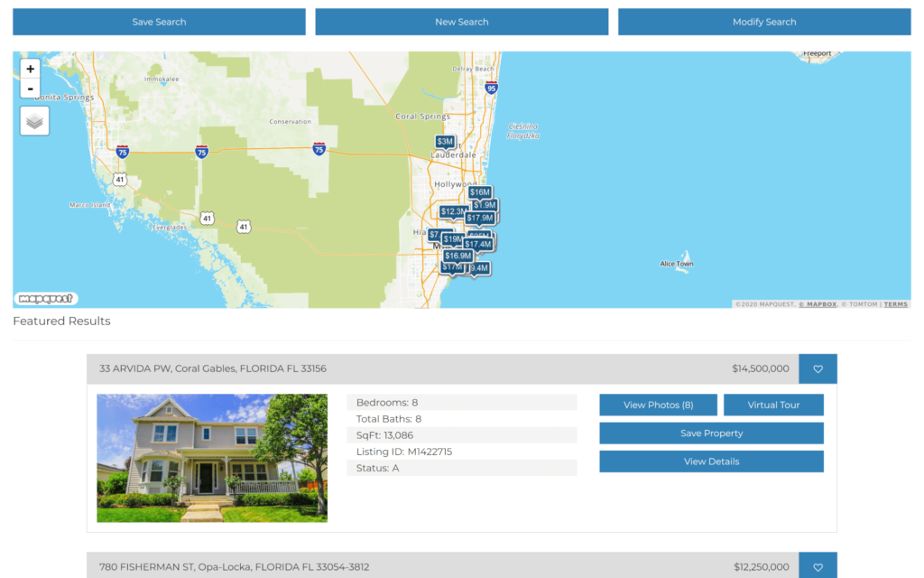Open the Mapbox attribution link
Viewport: 924px width, 578px height.
click(818, 304)
